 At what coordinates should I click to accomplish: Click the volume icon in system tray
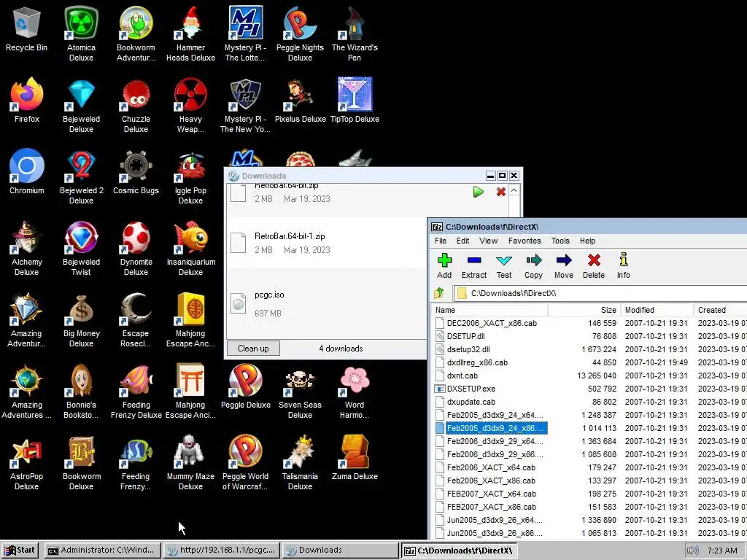[692, 551]
